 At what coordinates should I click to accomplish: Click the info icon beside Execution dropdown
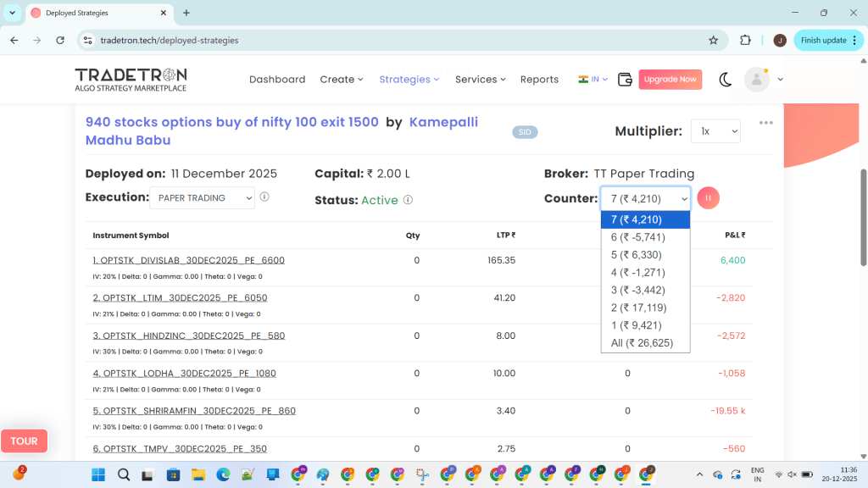264,197
